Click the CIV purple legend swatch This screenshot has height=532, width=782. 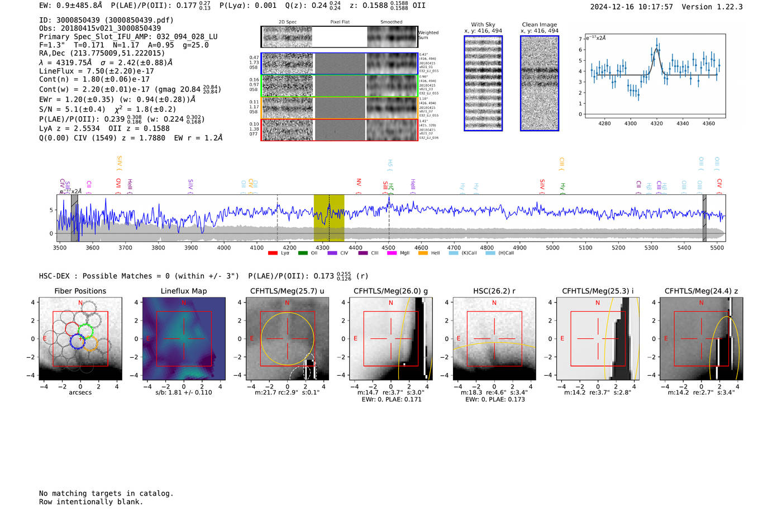(x=332, y=253)
